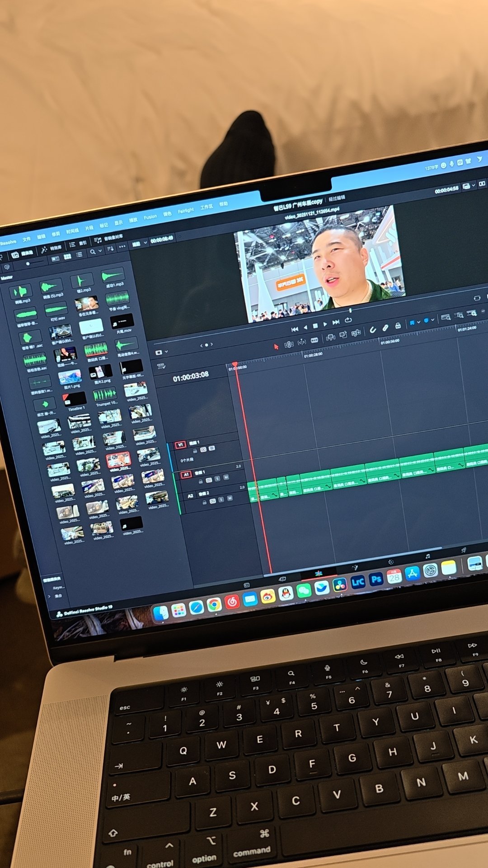Toggle the Position Lock padlock icon
The image size is (488, 868).
pos(398,325)
